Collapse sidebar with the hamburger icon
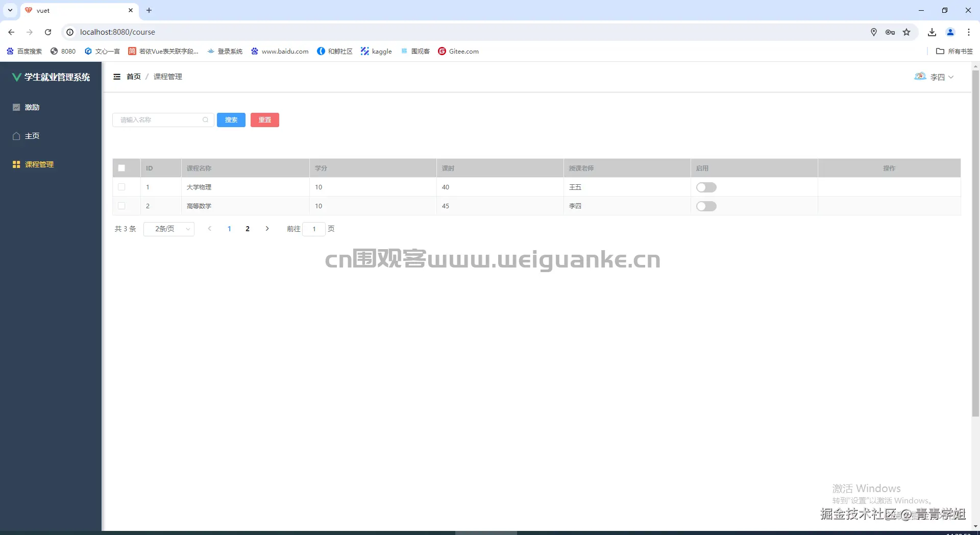Viewport: 980px width, 535px height. [117, 77]
